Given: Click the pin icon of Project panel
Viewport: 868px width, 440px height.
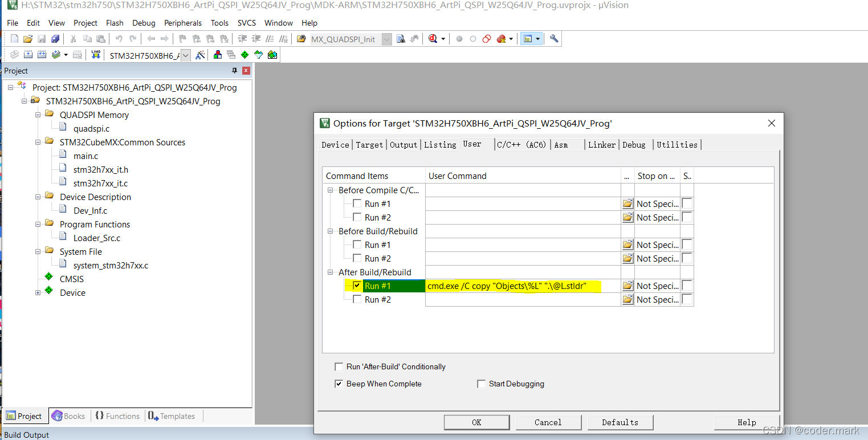Looking at the screenshot, I should click(x=234, y=71).
